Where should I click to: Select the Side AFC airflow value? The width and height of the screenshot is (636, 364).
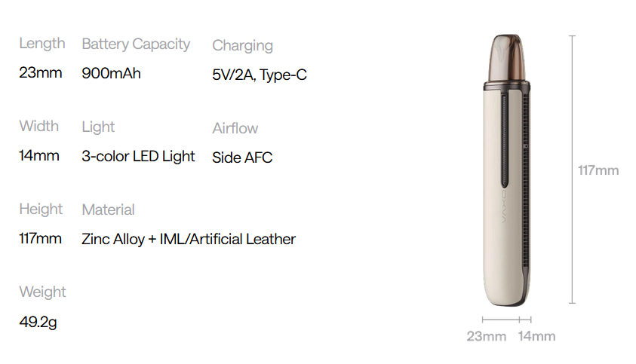[242, 158]
